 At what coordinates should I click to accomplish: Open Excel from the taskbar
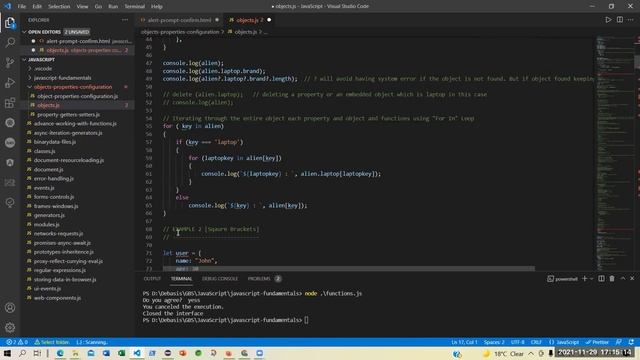122,353
